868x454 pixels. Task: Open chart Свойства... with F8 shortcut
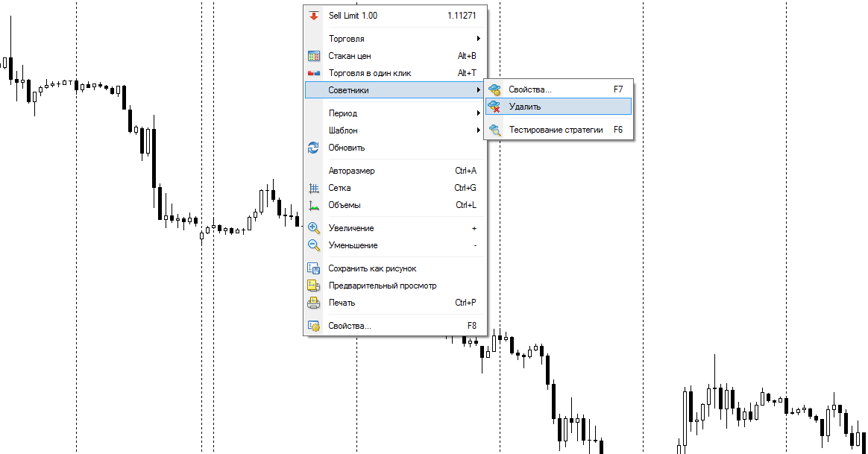coord(350,326)
